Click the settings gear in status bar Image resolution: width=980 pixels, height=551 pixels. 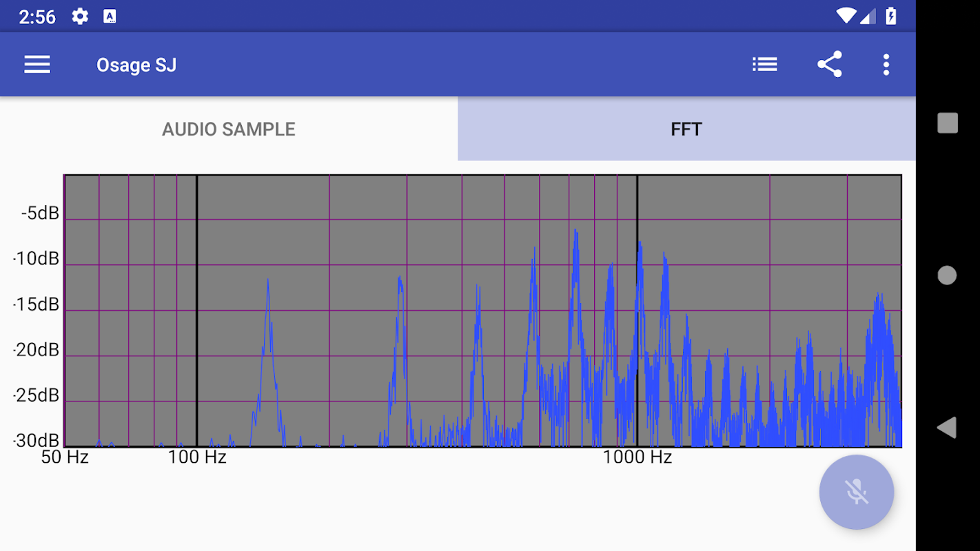point(80,17)
